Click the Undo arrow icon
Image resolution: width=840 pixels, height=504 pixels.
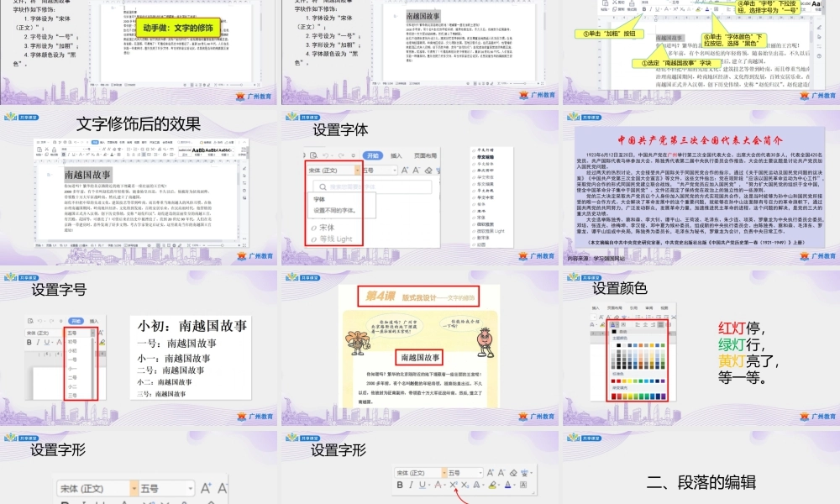[x=325, y=155]
